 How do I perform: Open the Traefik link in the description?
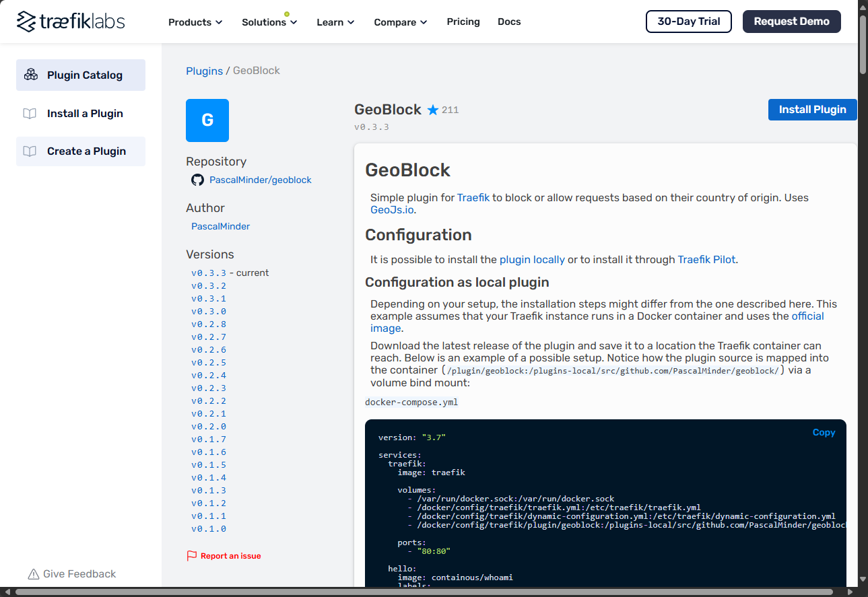pyautogui.click(x=473, y=197)
